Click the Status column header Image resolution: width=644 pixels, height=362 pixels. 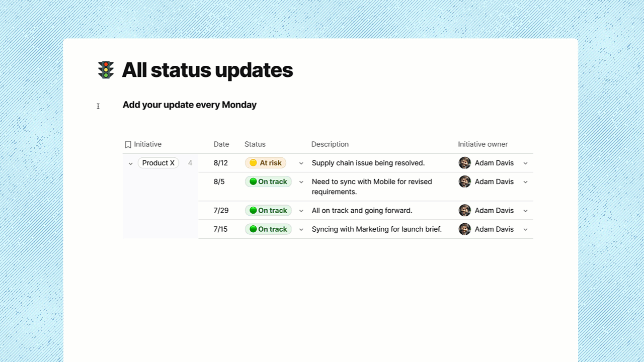coord(255,144)
